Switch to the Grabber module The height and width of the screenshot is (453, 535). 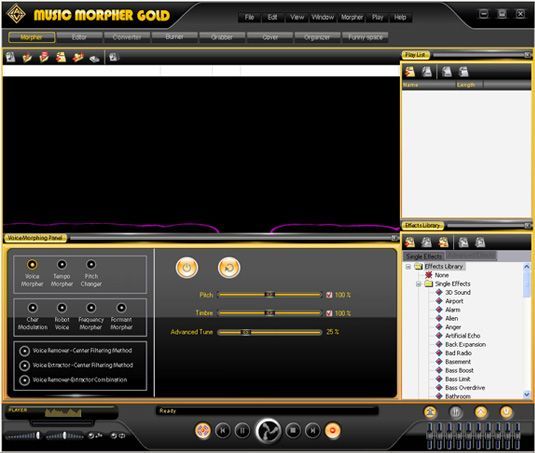click(222, 37)
